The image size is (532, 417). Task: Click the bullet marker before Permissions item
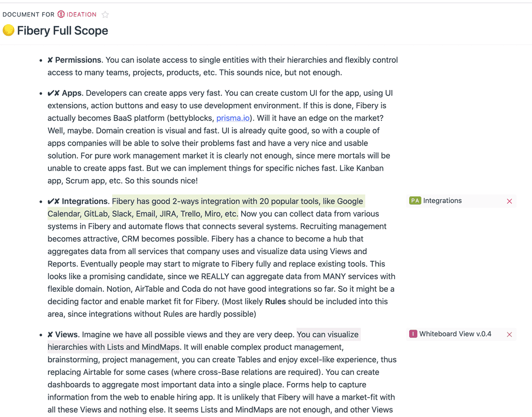[x=41, y=60]
